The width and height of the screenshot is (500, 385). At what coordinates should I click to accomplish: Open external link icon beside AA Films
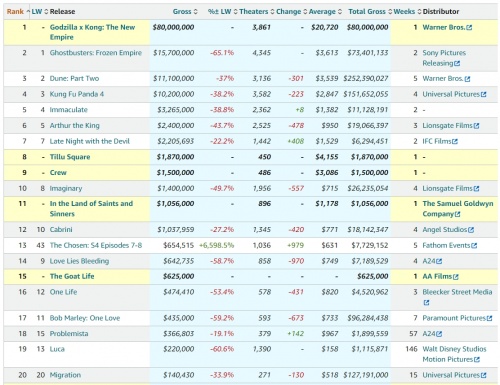456,277
